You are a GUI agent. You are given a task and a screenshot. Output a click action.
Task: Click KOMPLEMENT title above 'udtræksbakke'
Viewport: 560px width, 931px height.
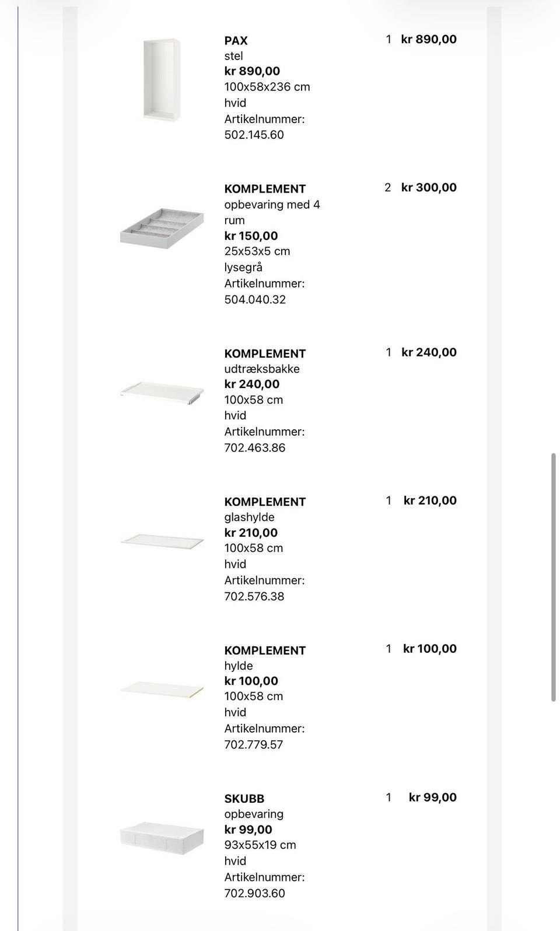265,353
